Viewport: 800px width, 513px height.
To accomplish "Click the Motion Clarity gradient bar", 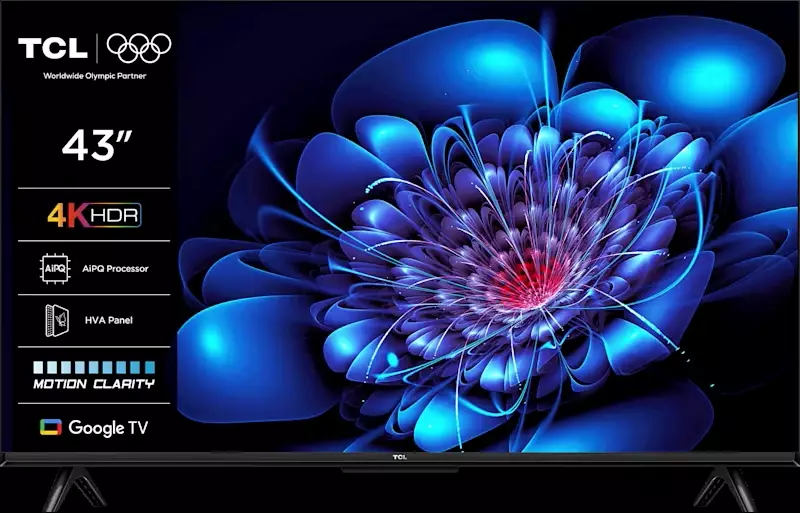I will click(95, 367).
